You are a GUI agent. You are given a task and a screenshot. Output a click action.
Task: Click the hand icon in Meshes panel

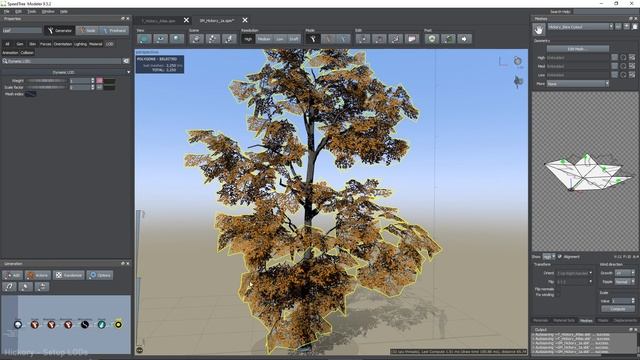click(539, 29)
